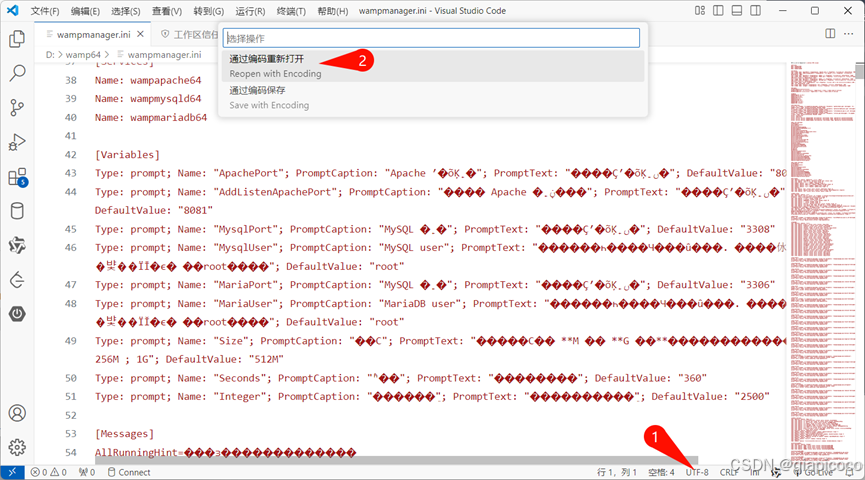Toggle the bottom panel visibility
Image resolution: width=865 pixels, height=480 pixels.
tap(736, 10)
